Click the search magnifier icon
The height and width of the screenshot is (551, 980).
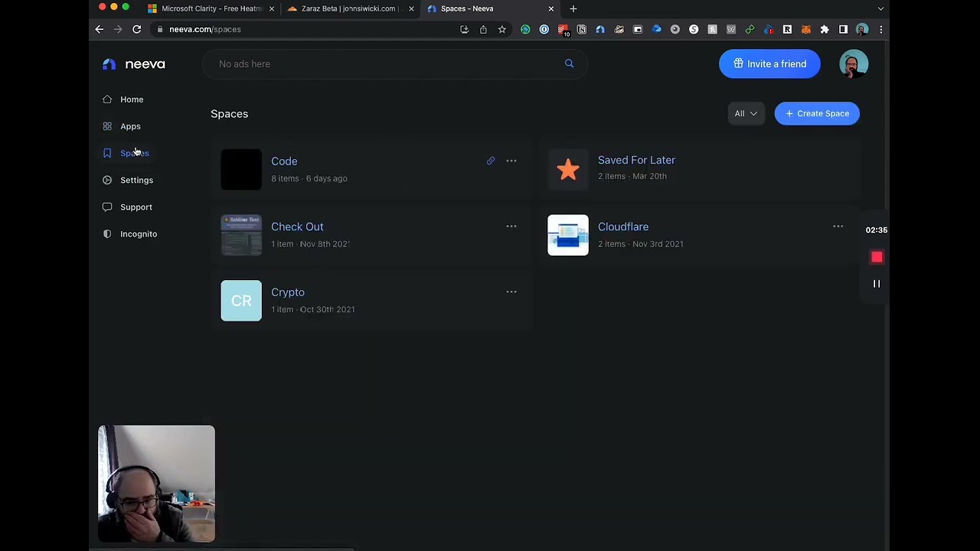click(x=569, y=64)
